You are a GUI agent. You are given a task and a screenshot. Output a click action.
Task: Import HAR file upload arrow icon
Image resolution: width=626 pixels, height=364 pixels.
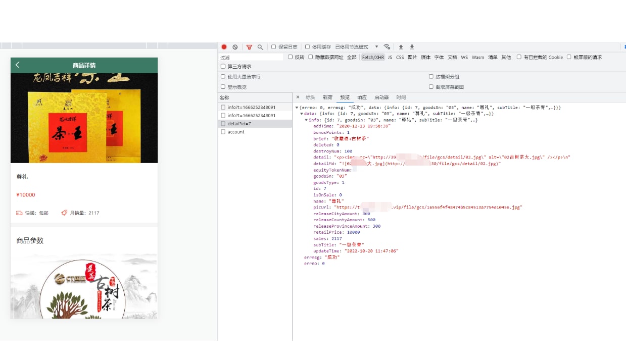[401, 47]
